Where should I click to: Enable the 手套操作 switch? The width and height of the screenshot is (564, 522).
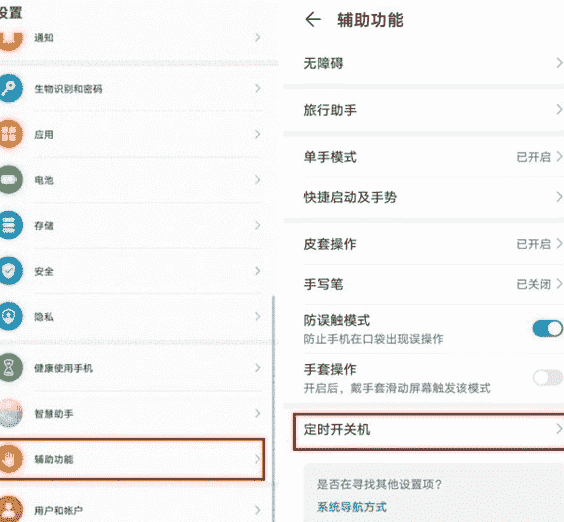click(x=548, y=378)
